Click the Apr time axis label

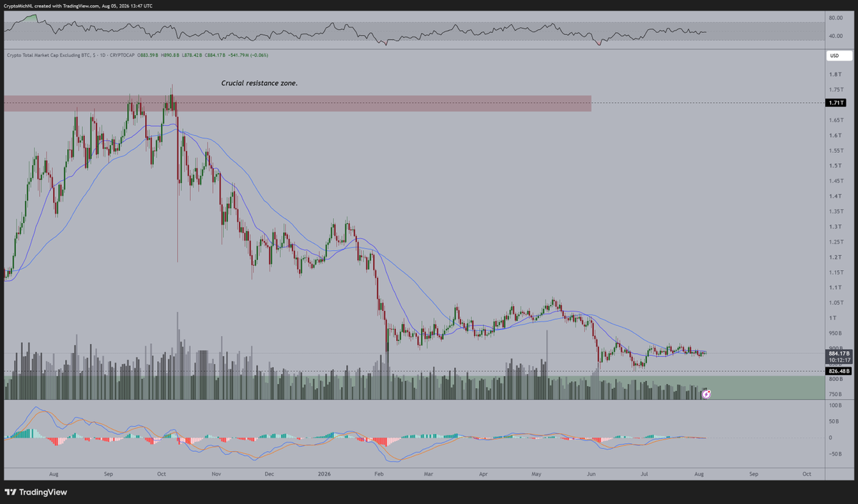click(x=483, y=473)
